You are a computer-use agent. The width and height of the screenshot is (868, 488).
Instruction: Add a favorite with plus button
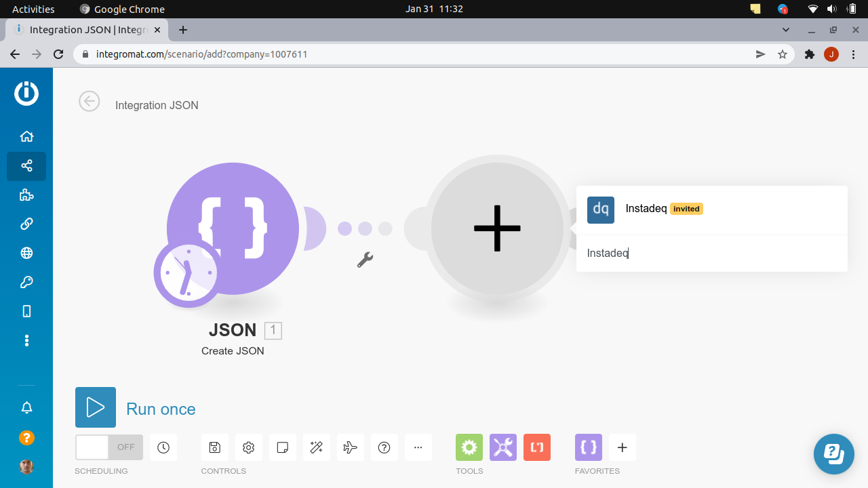pyautogui.click(x=623, y=447)
